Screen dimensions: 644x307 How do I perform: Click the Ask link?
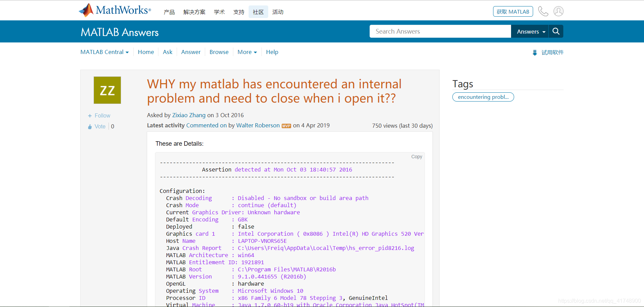pos(168,52)
